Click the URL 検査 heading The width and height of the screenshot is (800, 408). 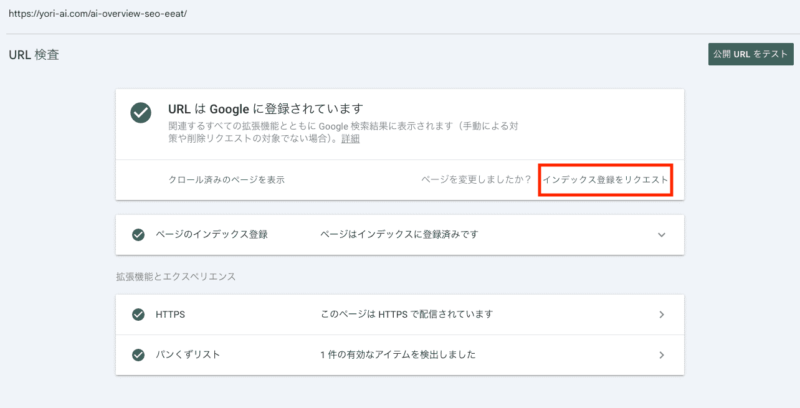coord(34,55)
